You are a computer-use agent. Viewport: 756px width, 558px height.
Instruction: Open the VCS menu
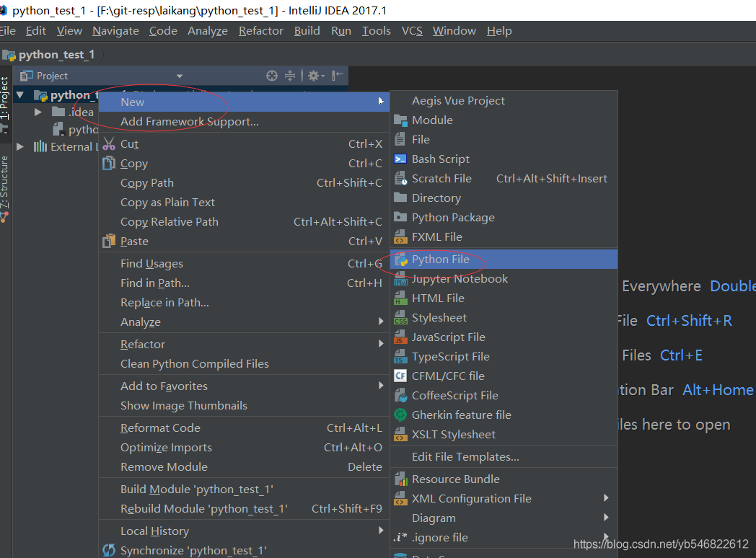coord(412,31)
